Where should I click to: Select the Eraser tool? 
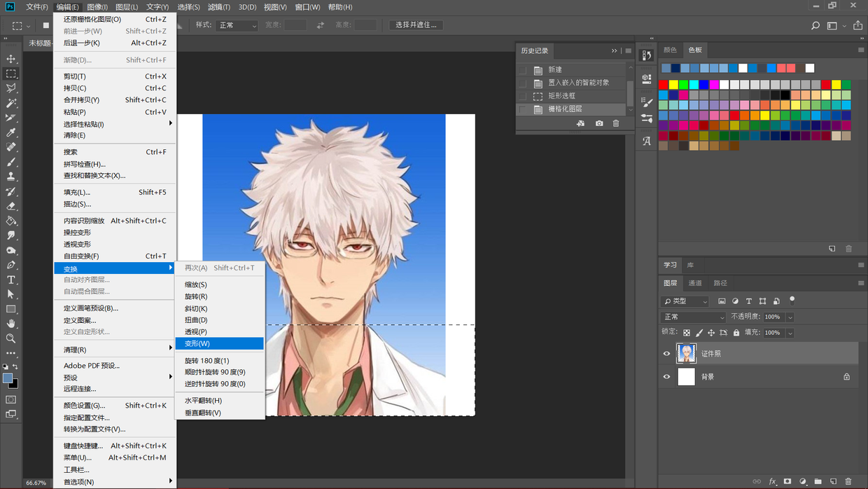pyautogui.click(x=11, y=206)
